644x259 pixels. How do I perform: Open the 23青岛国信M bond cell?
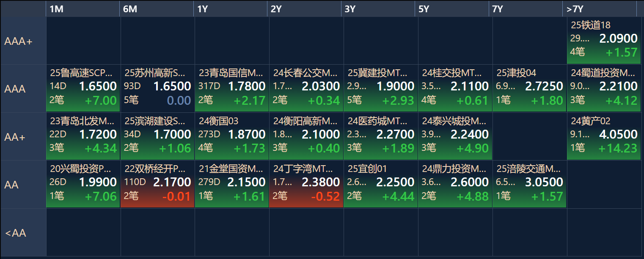232,88
